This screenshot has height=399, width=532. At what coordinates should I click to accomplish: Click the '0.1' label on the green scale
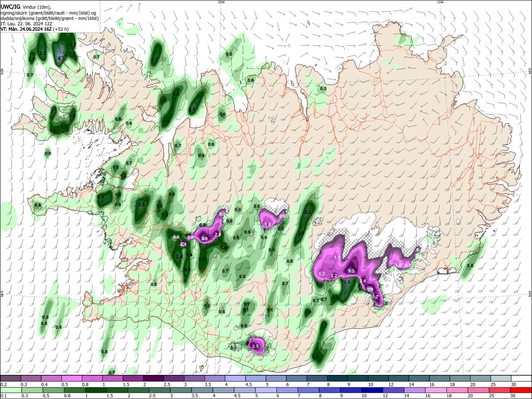click(x=3, y=396)
